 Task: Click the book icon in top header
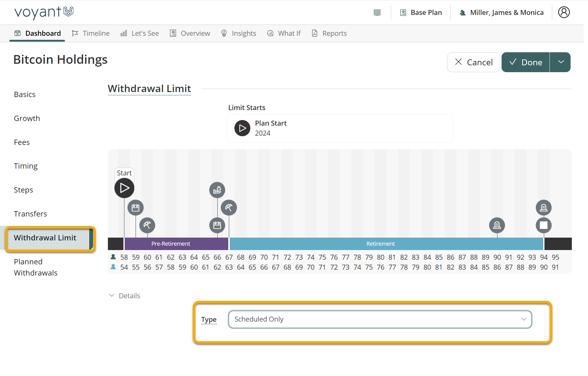point(377,12)
